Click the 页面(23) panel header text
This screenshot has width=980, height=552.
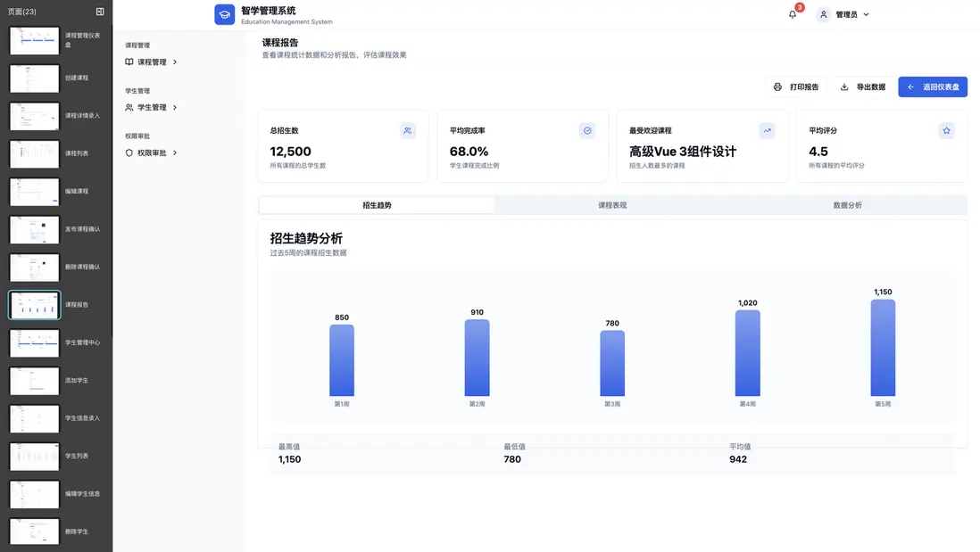22,12
